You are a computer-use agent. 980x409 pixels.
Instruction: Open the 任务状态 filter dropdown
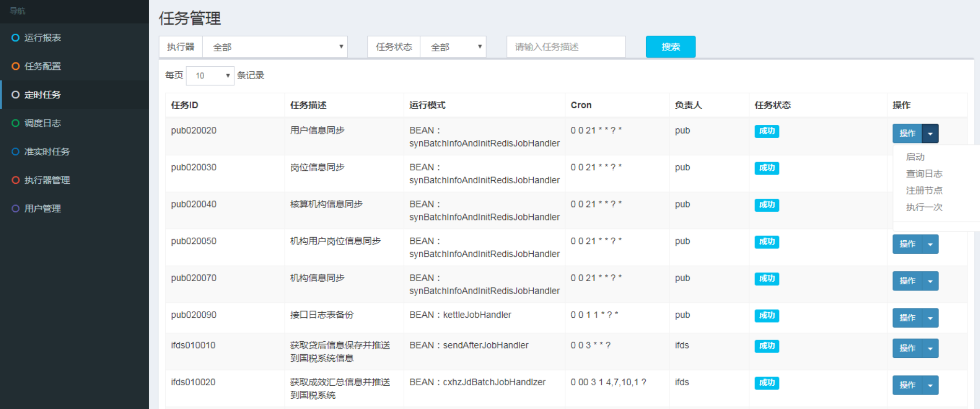tap(452, 47)
